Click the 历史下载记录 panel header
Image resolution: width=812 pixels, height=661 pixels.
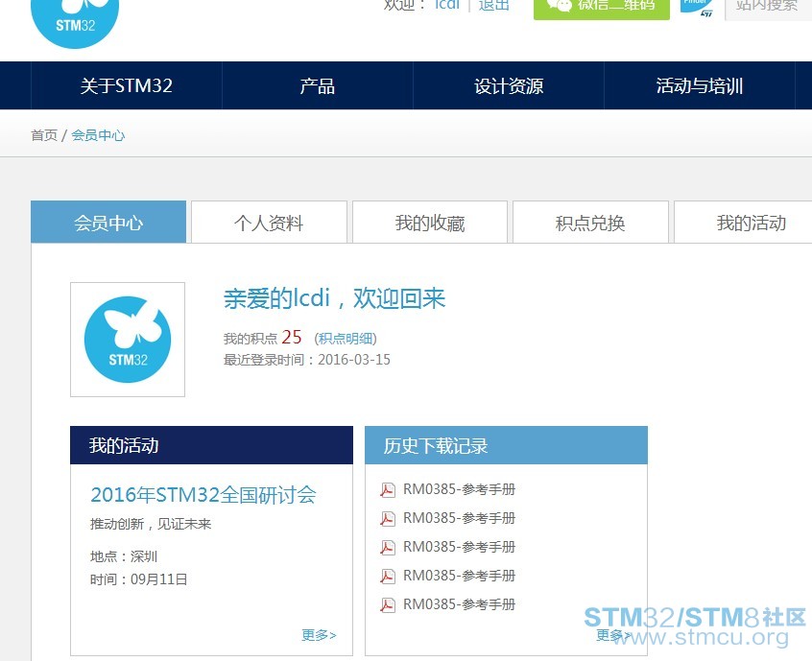click(x=506, y=445)
